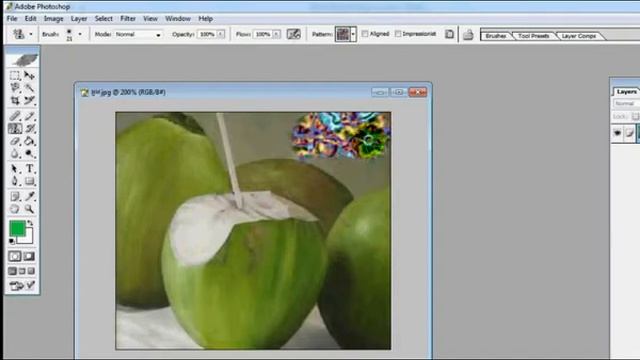This screenshot has width=640, height=360.
Task: Select the Crop tool
Action: tap(15, 100)
